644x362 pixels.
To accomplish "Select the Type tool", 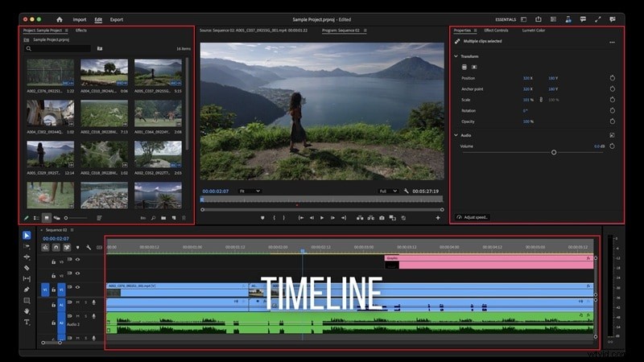I will (x=27, y=323).
